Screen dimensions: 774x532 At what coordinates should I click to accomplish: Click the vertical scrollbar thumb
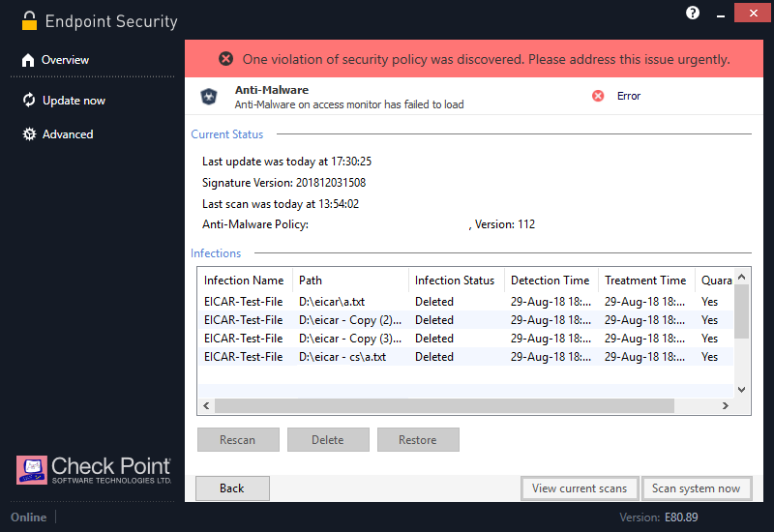[x=741, y=311]
